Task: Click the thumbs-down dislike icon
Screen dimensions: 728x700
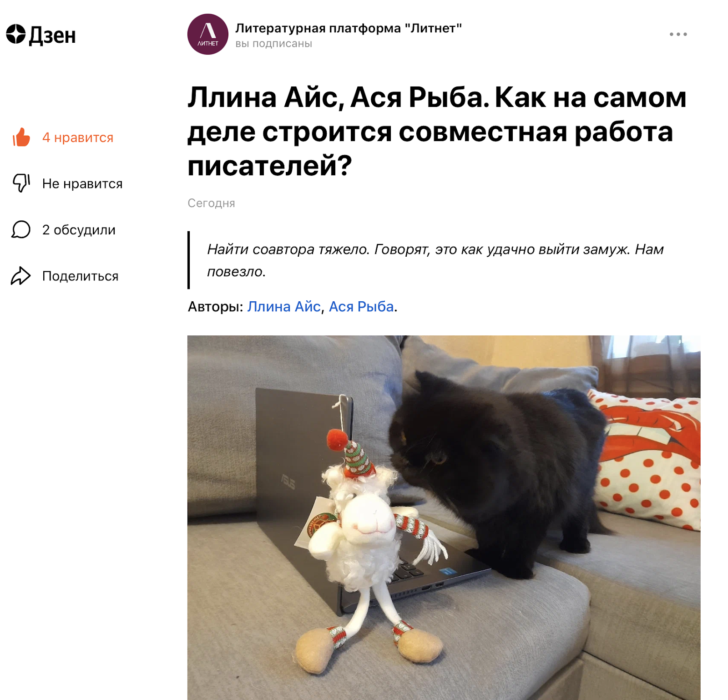Action: click(21, 183)
